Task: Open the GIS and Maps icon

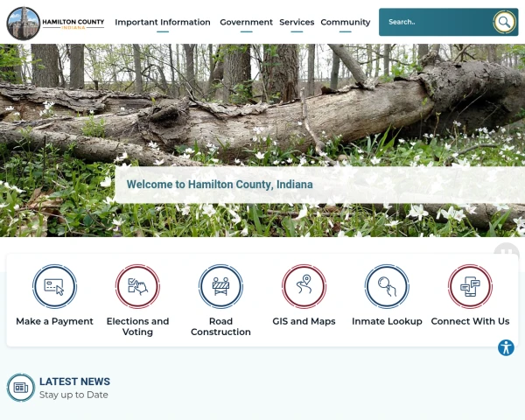Action: pos(304,286)
